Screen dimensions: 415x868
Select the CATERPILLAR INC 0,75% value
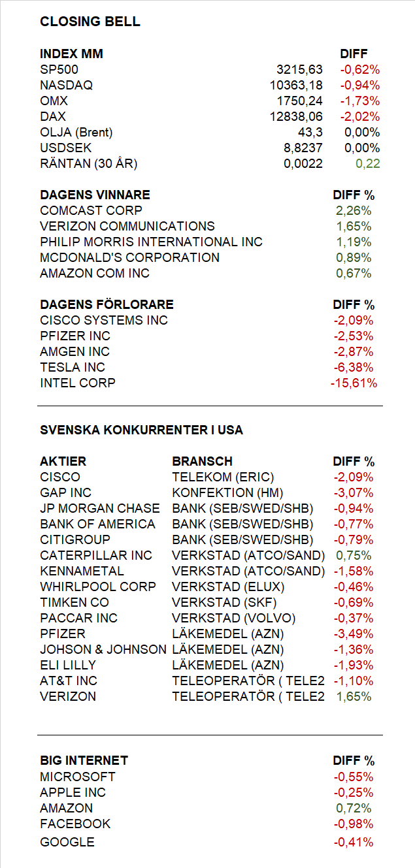[354, 556]
